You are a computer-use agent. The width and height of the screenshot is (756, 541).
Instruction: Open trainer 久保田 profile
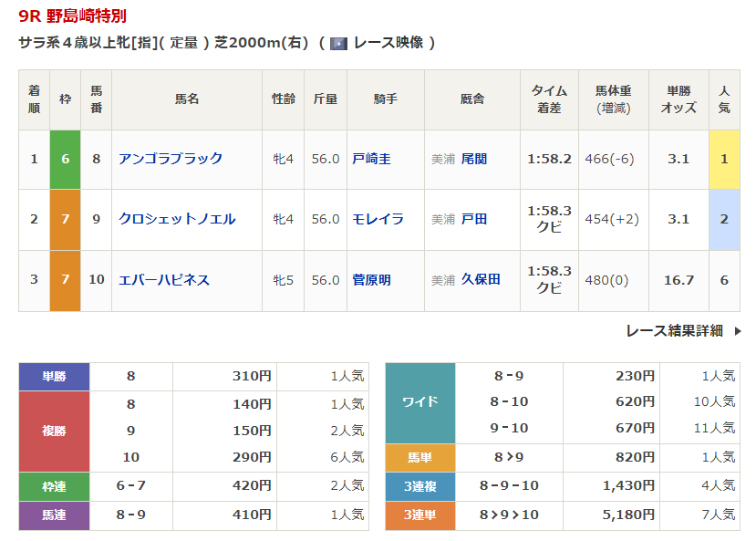[x=481, y=280]
